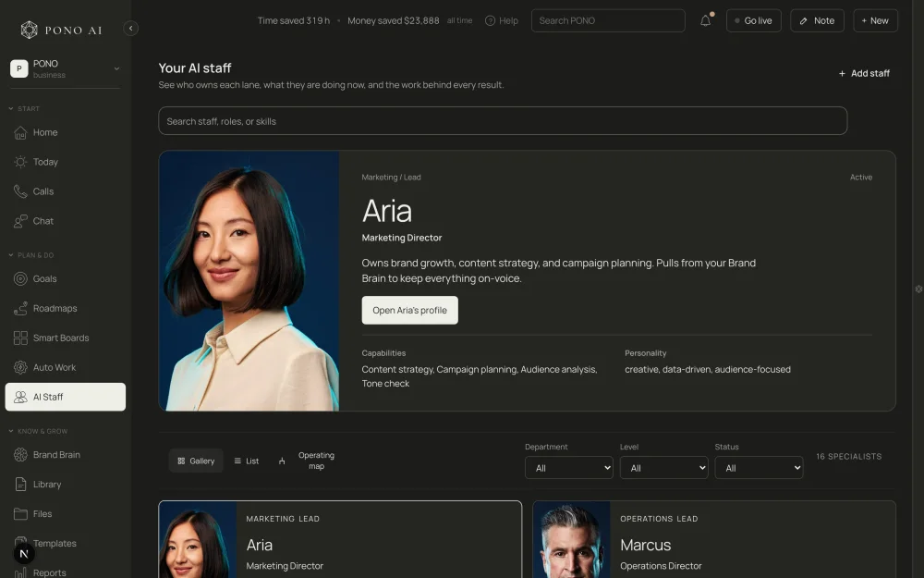This screenshot has height=578, width=924.
Task: Open Templates in sidebar
Action: pos(65,543)
